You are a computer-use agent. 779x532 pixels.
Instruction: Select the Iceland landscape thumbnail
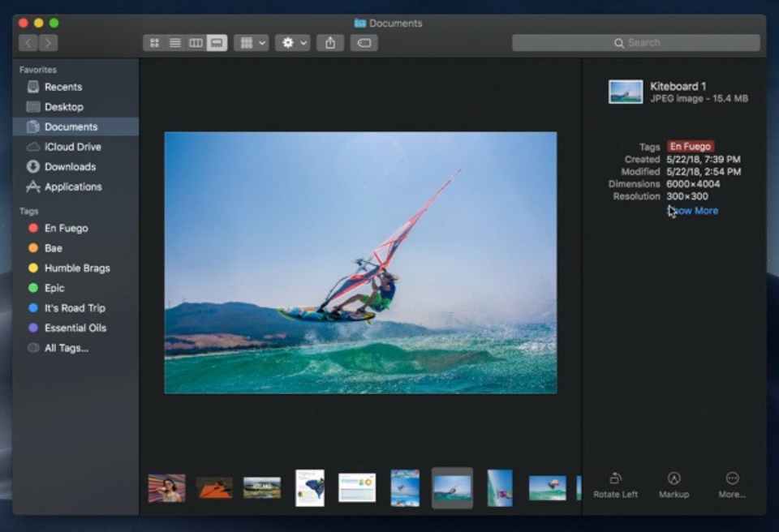click(262, 487)
